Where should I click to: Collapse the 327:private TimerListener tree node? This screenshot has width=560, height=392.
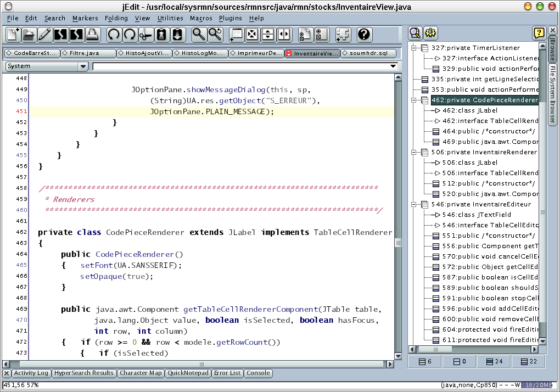(414, 48)
